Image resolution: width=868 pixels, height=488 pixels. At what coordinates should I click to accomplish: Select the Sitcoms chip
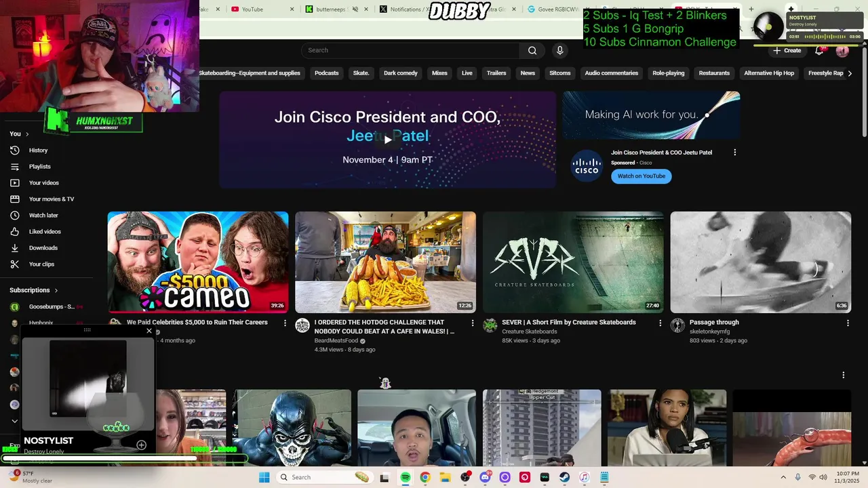pyautogui.click(x=559, y=73)
